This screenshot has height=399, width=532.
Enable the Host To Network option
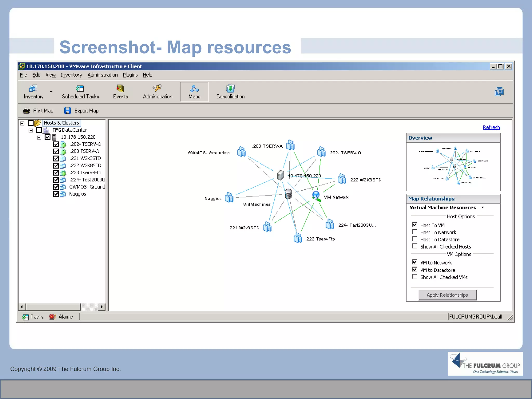(415, 232)
